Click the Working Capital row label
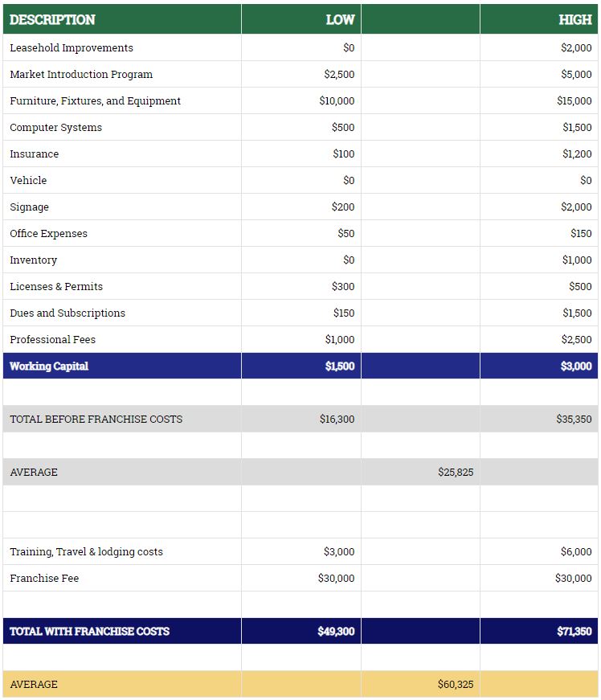The width and height of the screenshot is (601, 700). click(x=49, y=366)
